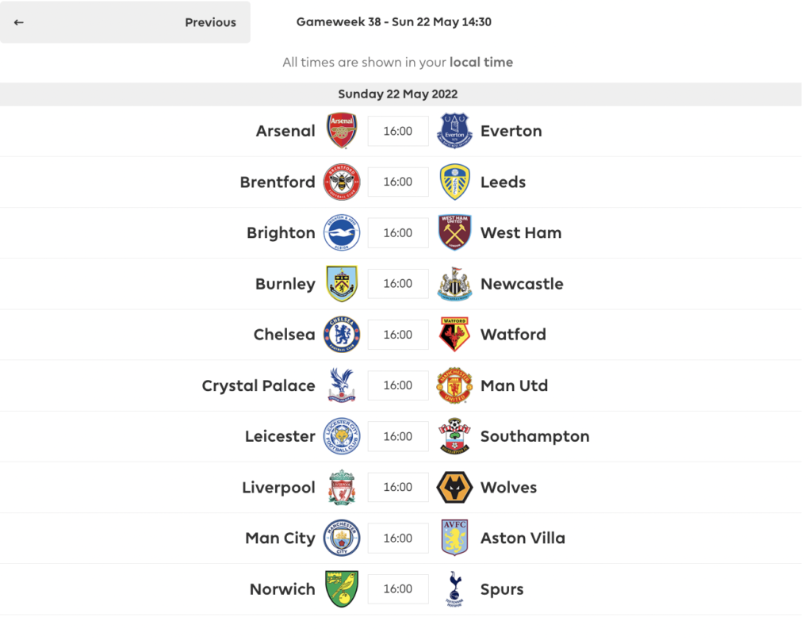This screenshot has width=812, height=644.
Task: Select the Chelsea club badge
Action: pos(342,334)
